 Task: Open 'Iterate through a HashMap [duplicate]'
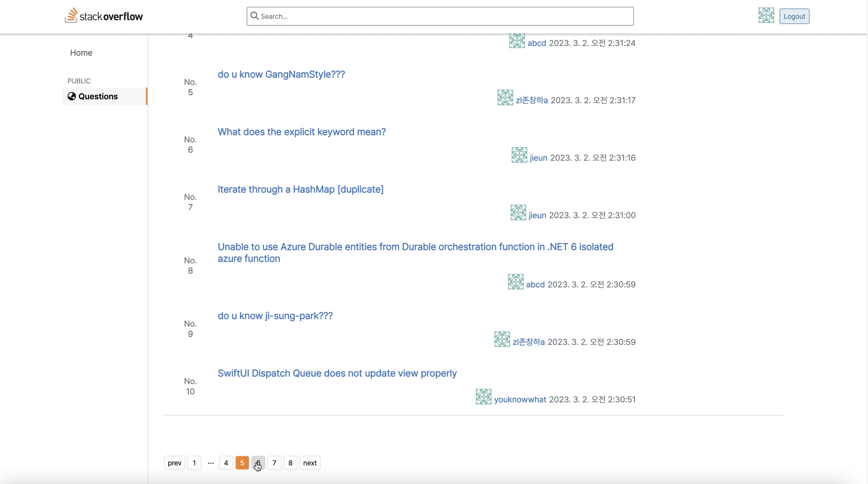click(301, 189)
